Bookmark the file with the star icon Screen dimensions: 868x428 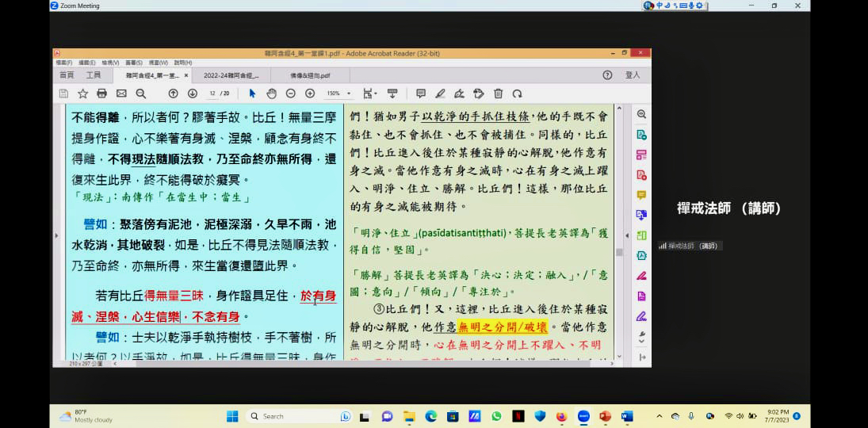coord(82,94)
